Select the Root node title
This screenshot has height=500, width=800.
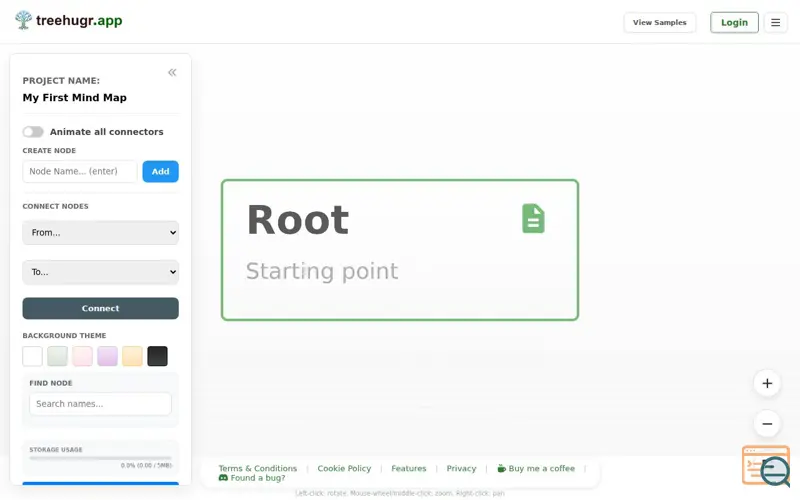point(298,220)
